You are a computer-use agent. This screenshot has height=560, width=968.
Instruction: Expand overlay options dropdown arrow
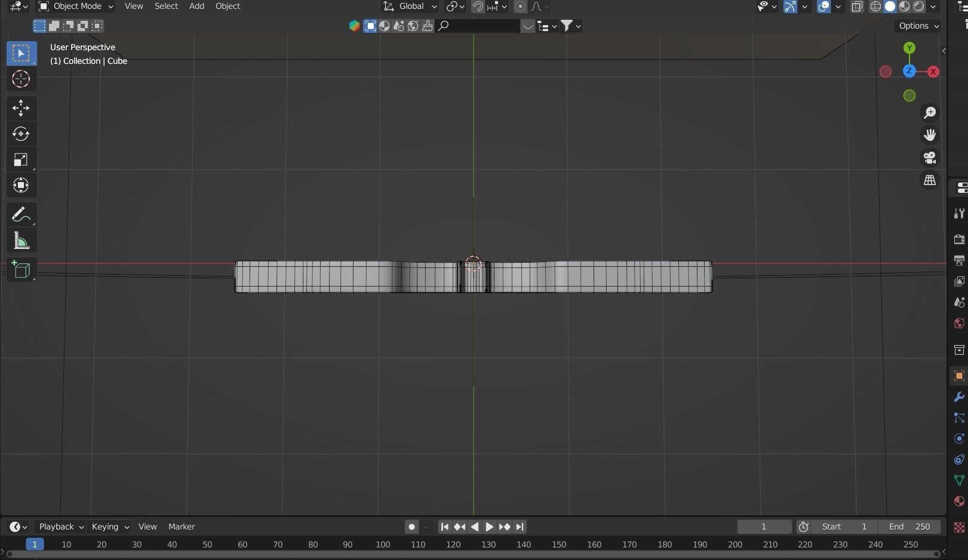[x=838, y=7]
